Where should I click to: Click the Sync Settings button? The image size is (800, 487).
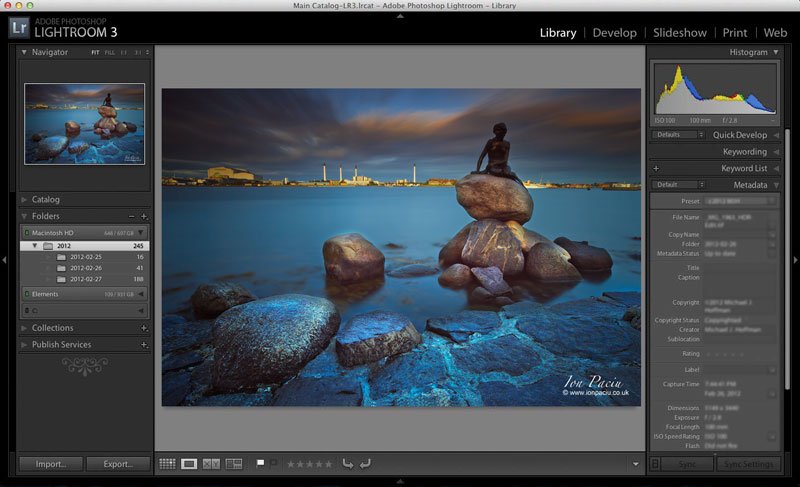[748, 464]
